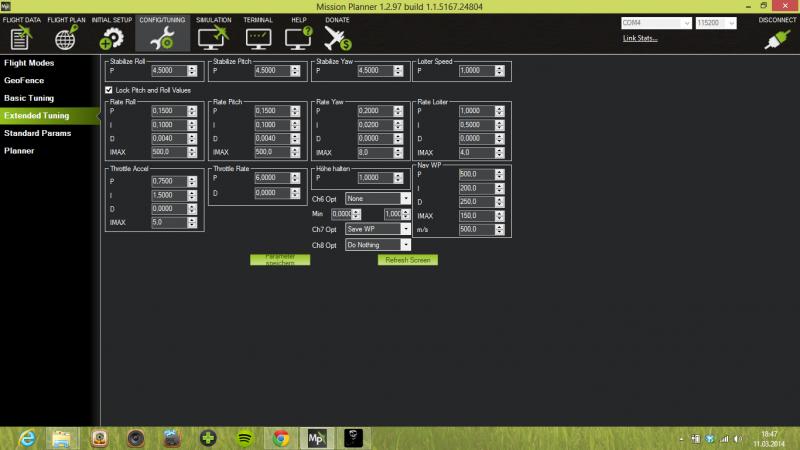This screenshot has height=450, width=800.
Task: Click the Stabilize Roll P value field
Action: pos(169,70)
